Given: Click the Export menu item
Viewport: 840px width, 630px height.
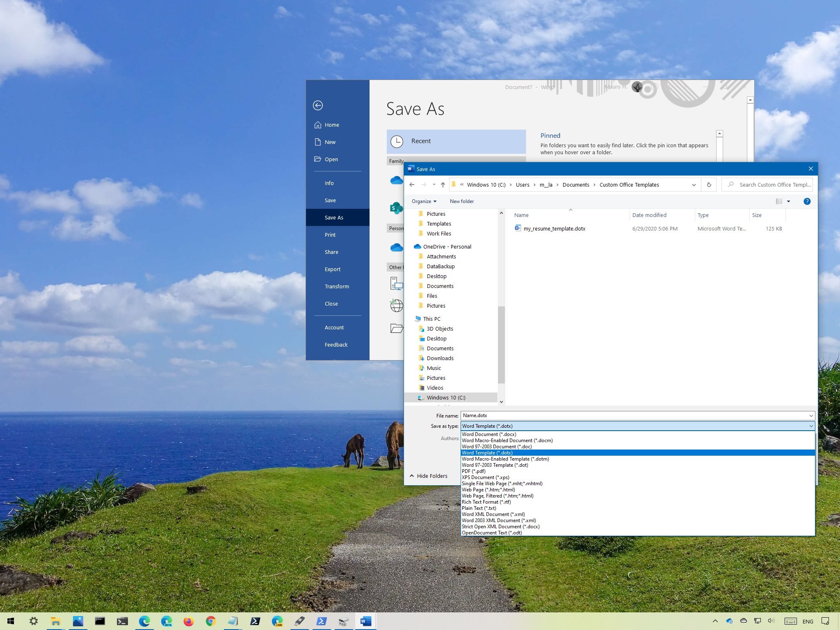Looking at the screenshot, I should coord(331,269).
